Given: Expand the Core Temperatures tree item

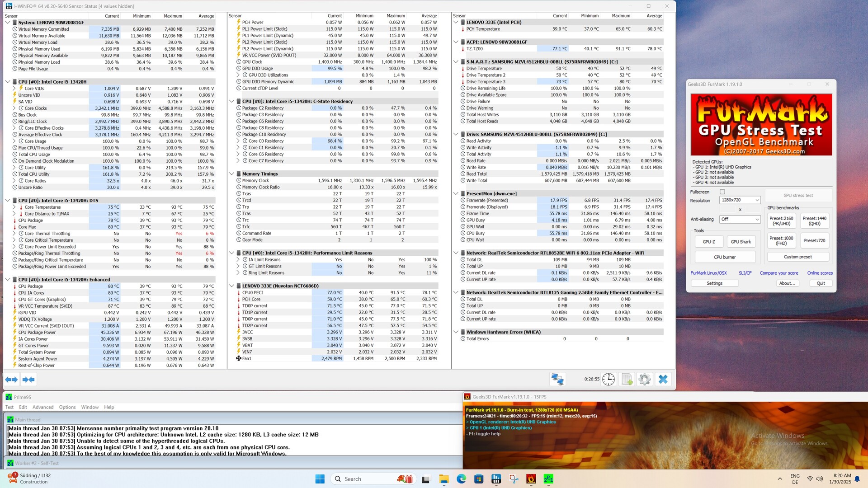Looking at the screenshot, I should [x=14, y=207].
